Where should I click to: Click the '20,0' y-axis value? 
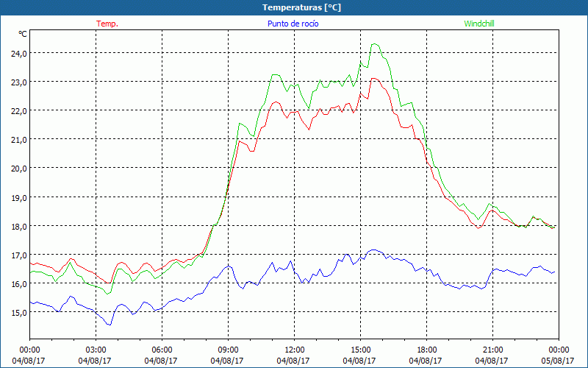19,169
